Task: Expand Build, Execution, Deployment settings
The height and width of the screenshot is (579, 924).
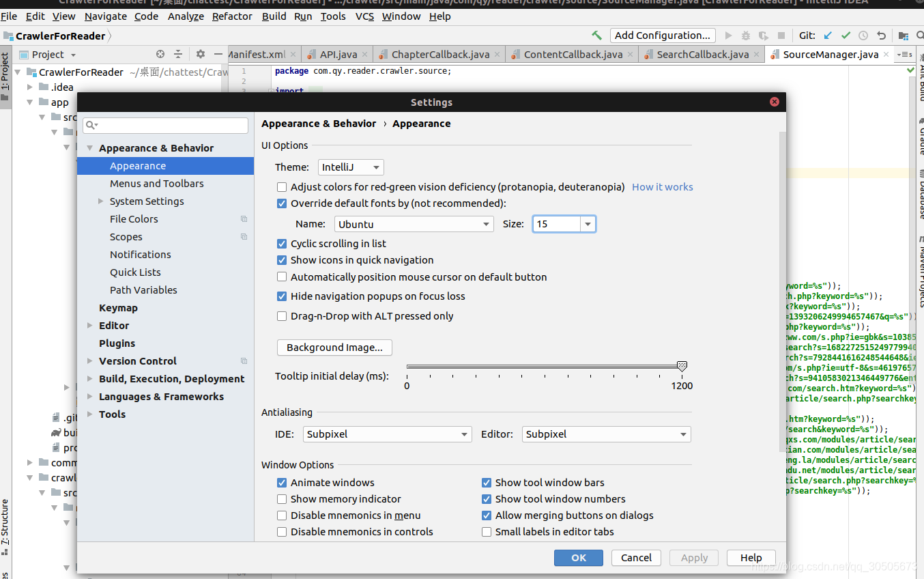Action: click(x=89, y=379)
